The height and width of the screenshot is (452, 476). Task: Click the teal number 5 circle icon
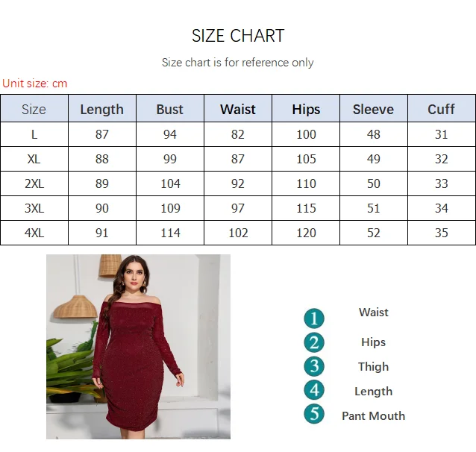coord(314,414)
